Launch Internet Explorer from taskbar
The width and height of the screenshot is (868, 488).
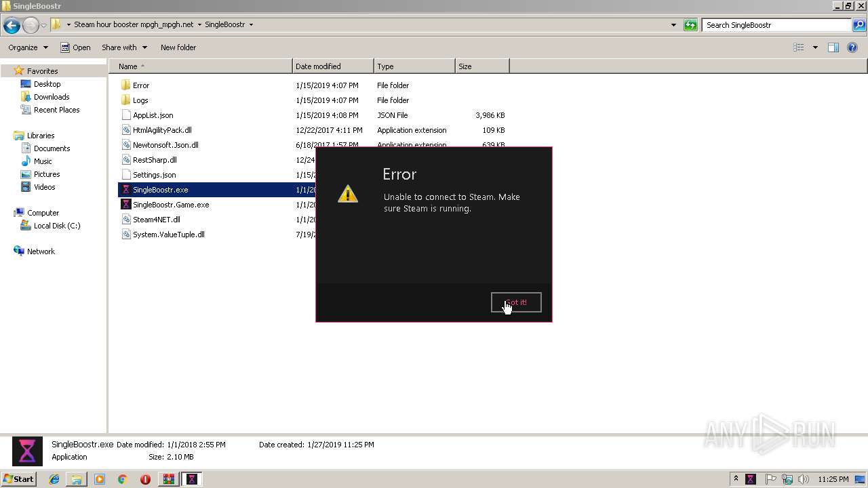[54, 479]
